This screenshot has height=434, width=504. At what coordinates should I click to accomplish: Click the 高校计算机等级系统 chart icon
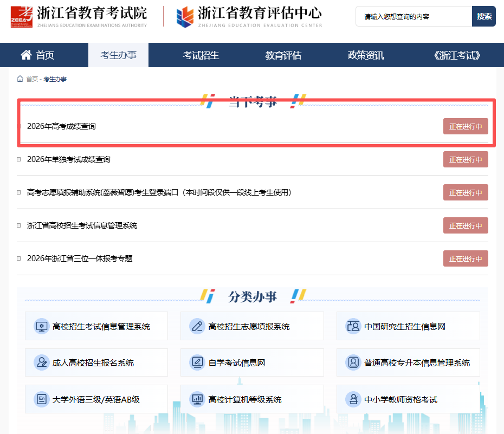pos(197,399)
